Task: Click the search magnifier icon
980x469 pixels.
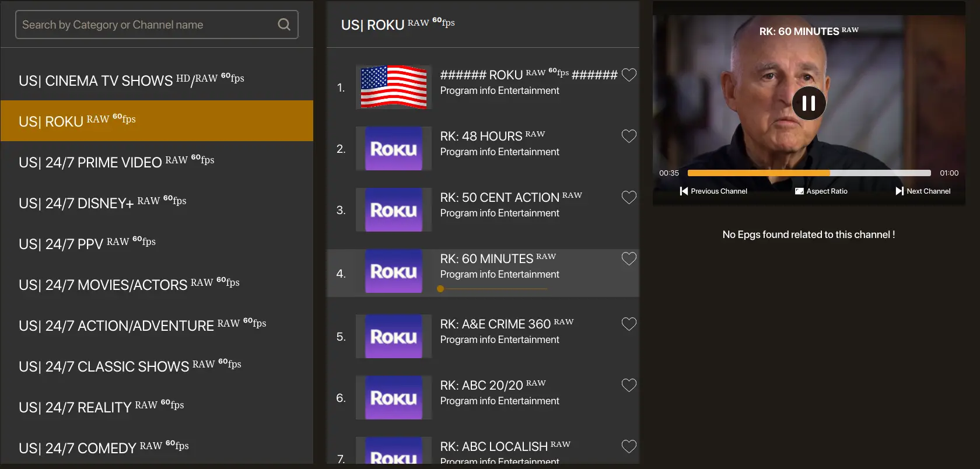Action: coord(284,24)
